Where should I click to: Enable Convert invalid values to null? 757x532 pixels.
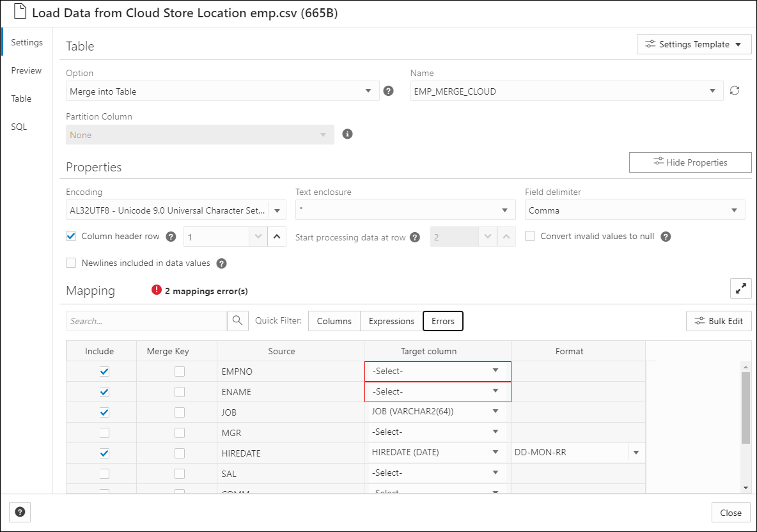pos(530,236)
